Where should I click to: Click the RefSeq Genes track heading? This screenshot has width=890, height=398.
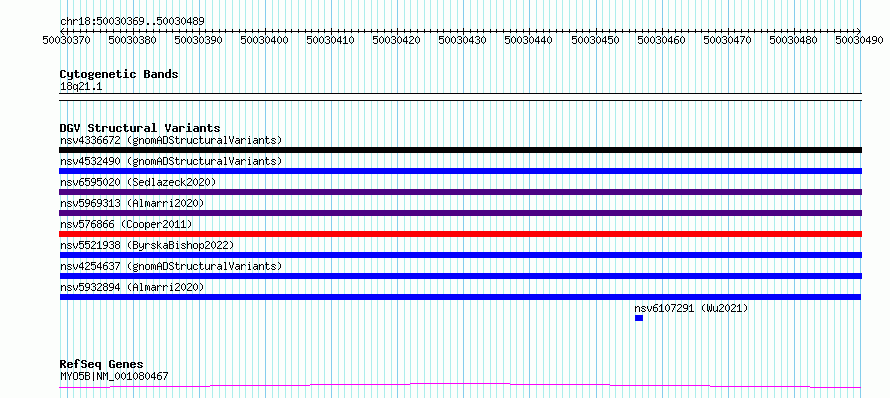coord(102,364)
